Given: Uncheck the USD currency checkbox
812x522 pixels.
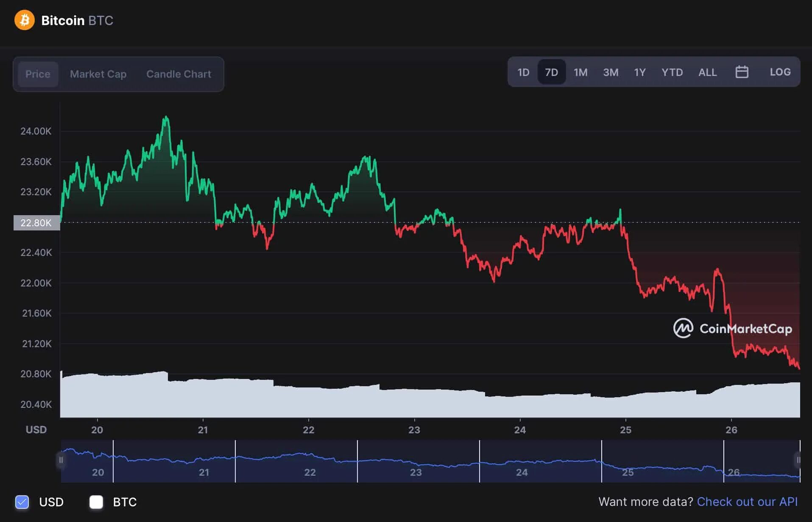Looking at the screenshot, I should coord(22,502).
